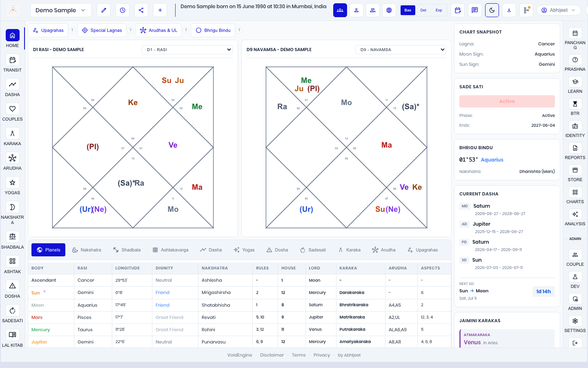Screen dimensions: 588x368
Task: Select the Det mode toggle
Action: pyautogui.click(x=423, y=10)
